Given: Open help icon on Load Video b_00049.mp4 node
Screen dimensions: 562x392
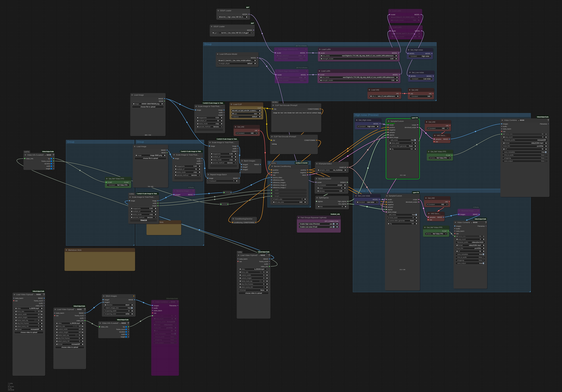Looking at the screenshot, I should coord(269,255).
